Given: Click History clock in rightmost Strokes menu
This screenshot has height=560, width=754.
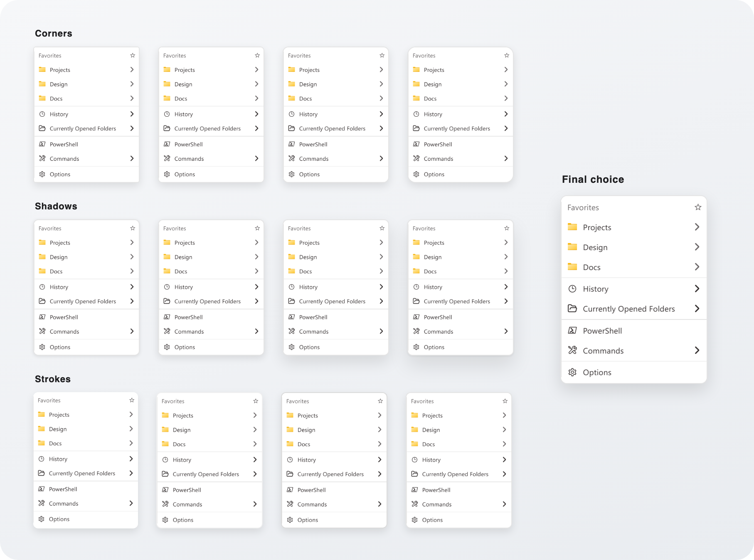Looking at the screenshot, I should point(414,459).
